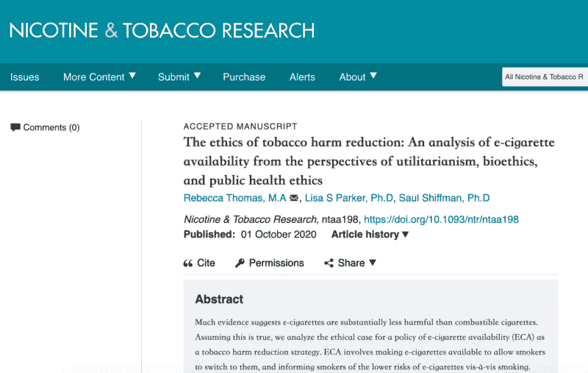The width and height of the screenshot is (588, 373).
Task: Click the Cite button label
Action: [x=206, y=263]
